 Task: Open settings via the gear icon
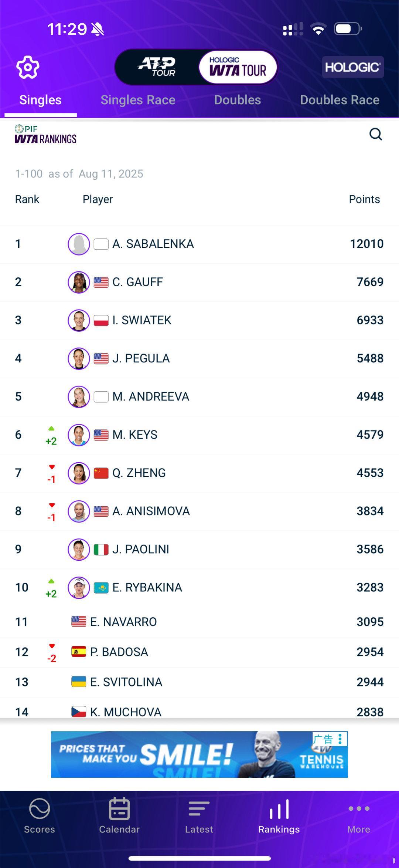28,67
